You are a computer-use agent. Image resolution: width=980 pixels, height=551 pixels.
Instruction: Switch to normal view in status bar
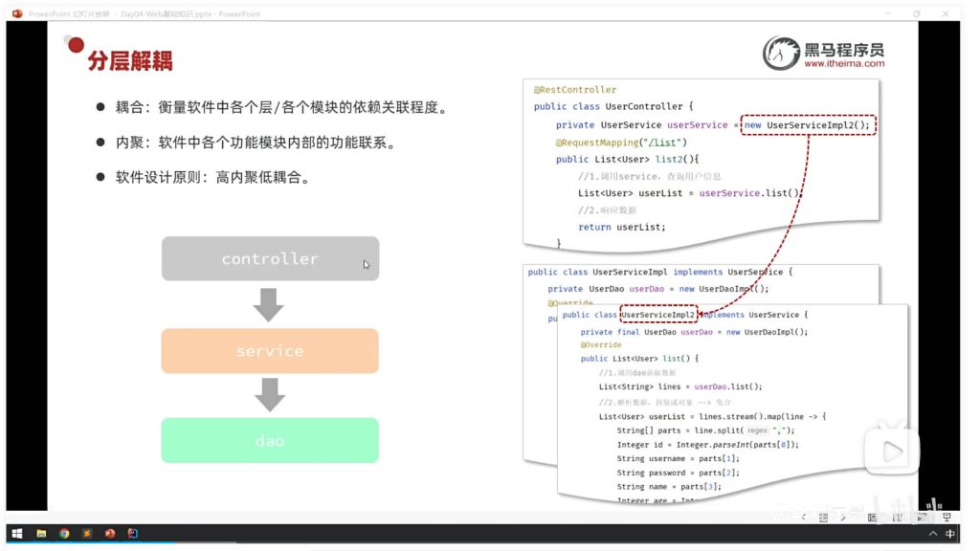(x=872, y=518)
